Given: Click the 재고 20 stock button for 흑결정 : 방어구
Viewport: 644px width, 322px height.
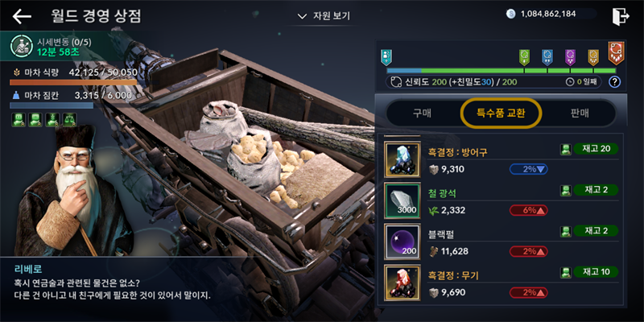Looking at the screenshot, I should click(596, 149).
